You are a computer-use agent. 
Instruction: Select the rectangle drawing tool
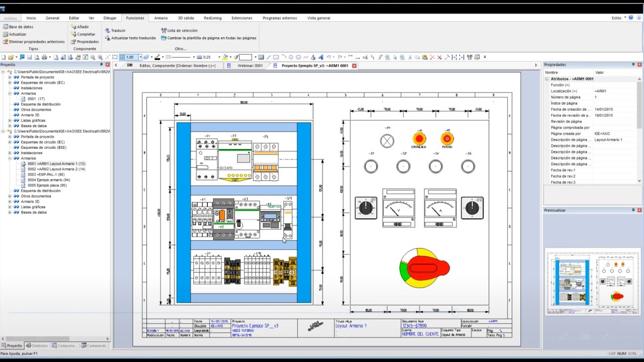pyautogui.click(x=276, y=57)
